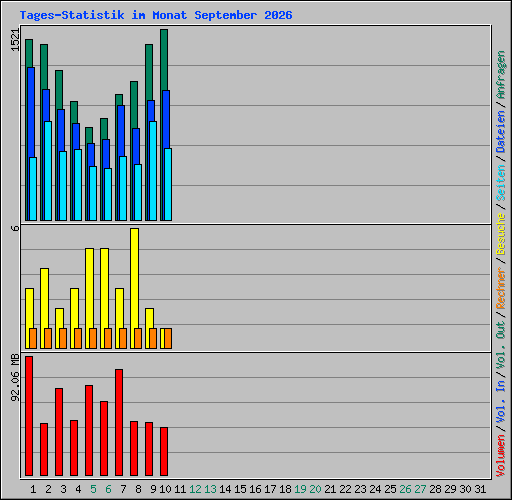Click the 'Besuche' legend label
The width and height of the screenshot is (512, 500).
501,234
